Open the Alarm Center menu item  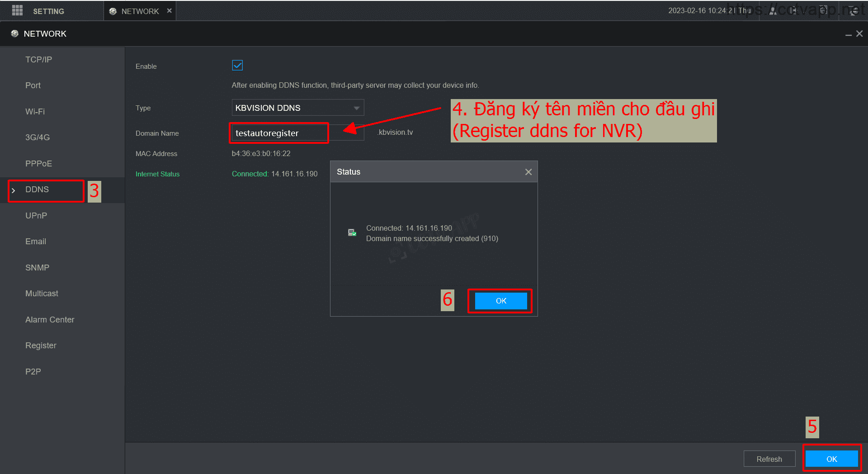tap(50, 320)
